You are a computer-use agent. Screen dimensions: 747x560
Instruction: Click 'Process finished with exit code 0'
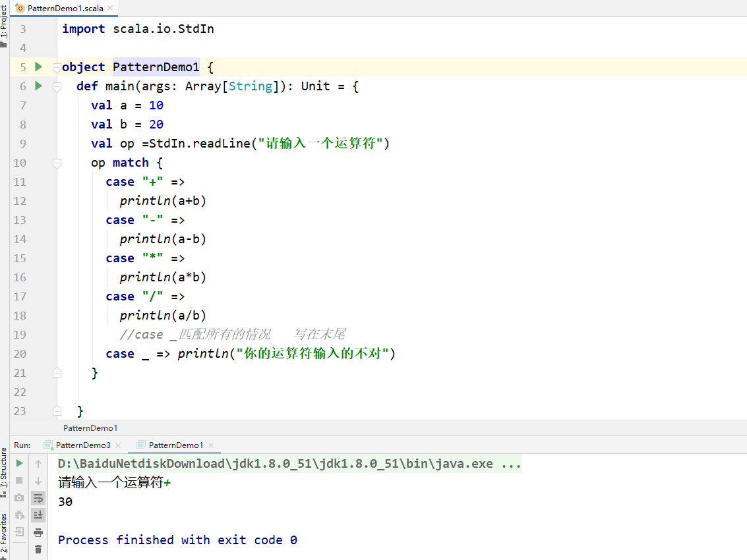tap(178, 540)
